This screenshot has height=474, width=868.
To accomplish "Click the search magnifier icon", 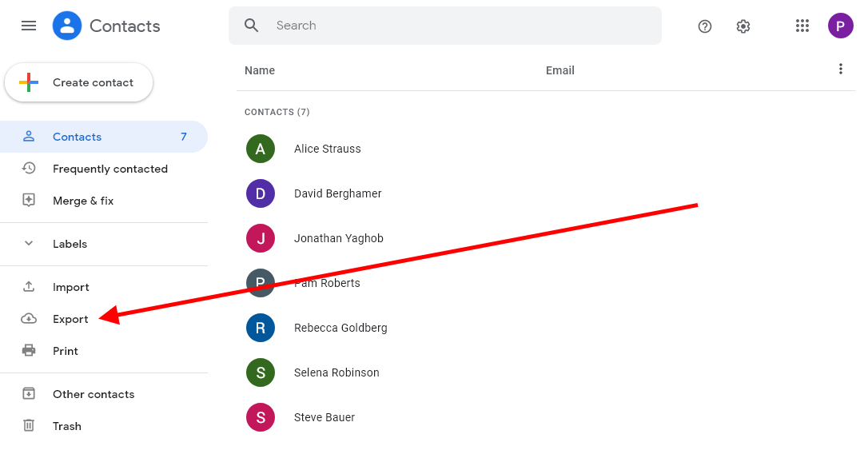I will coord(252,26).
